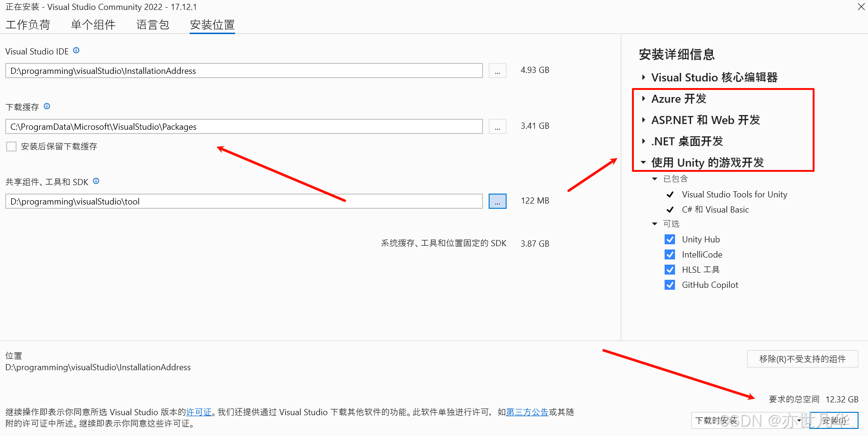The width and height of the screenshot is (868, 436).
Task: Click the 系统缓存、工具和位置固定的 SDK label
Action: (444, 243)
